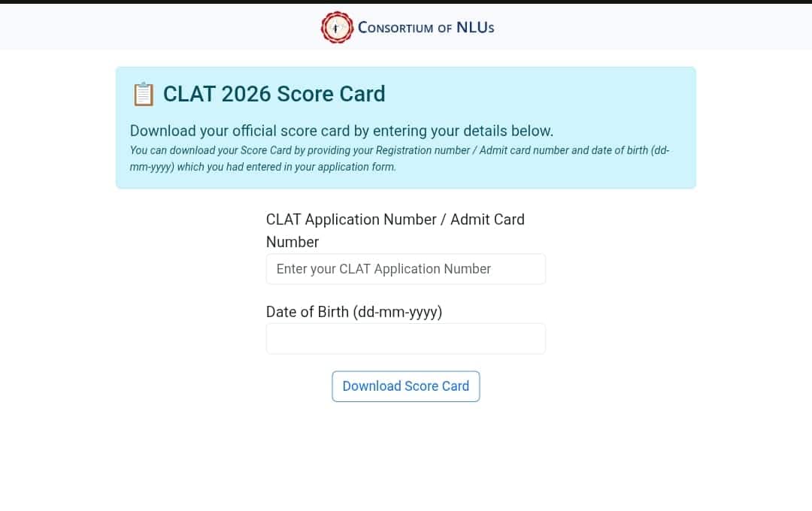Click "Admit Card" in the application label
The image size is (812, 511).
coord(487,219)
